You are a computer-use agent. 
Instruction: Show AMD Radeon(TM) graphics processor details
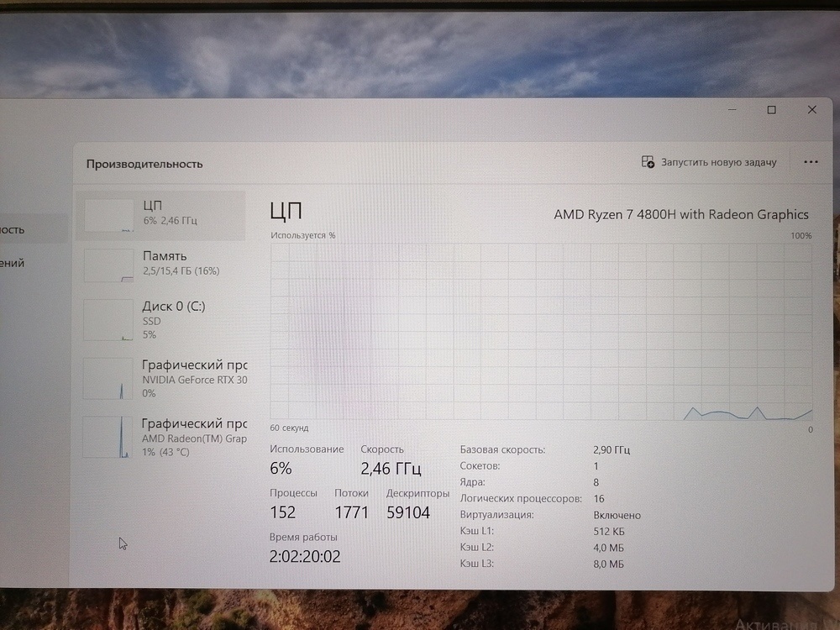tap(193, 437)
